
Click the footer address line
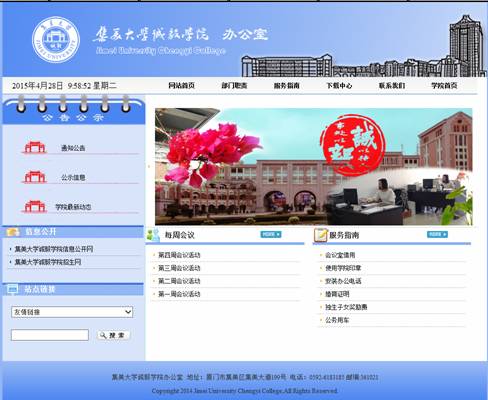(x=245, y=377)
